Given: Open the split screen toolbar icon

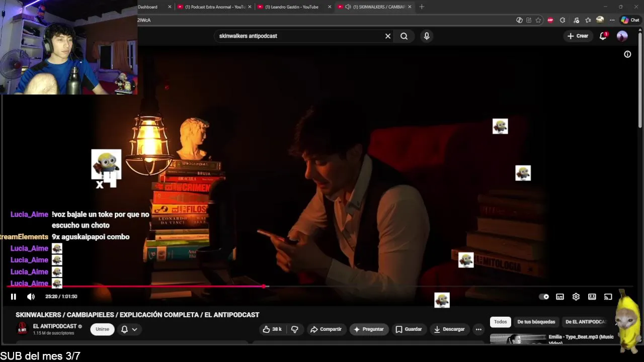Looking at the screenshot, I should coord(529,20).
